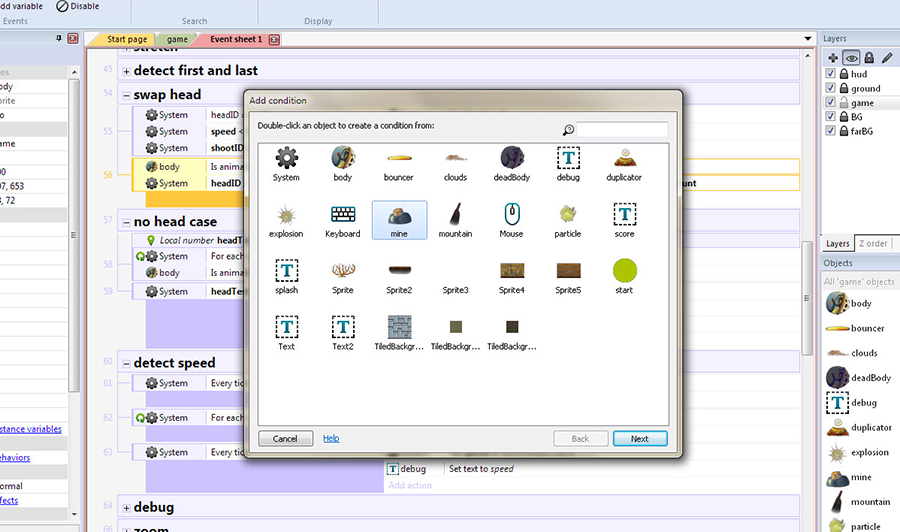Switch to the Start page tab
This screenshot has width=900, height=532.
click(x=124, y=39)
